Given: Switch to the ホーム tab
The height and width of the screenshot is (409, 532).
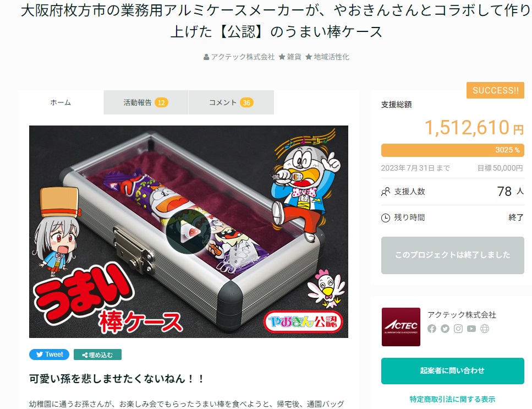Looking at the screenshot, I should click(x=61, y=102).
